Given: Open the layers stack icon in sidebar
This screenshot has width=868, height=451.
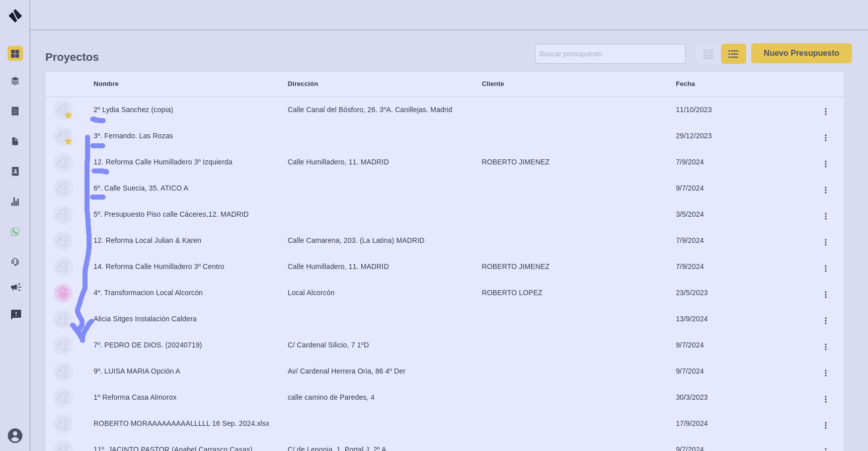Looking at the screenshot, I should point(15,81).
